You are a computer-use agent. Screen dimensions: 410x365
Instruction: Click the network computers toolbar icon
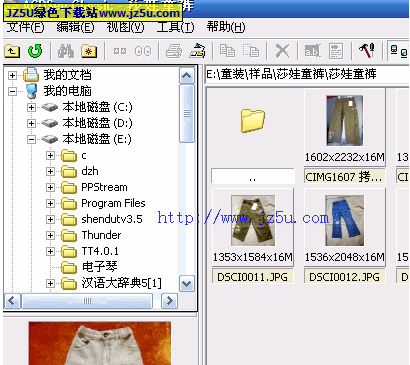point(399,51)
